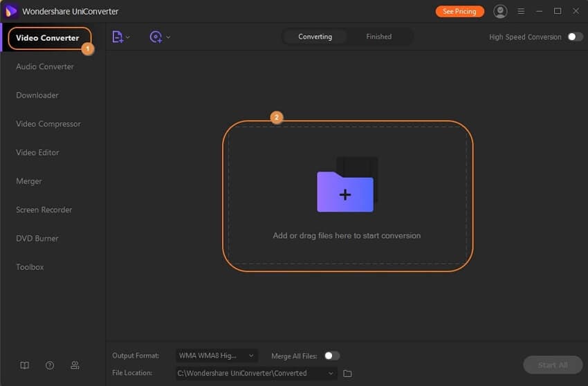Open Screen Recorder in sidebar
The image size is (588, 386).
44,210
